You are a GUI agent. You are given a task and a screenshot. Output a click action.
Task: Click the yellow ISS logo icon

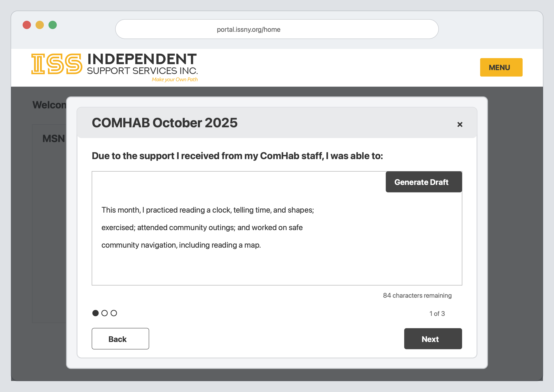pyautogui.click(x=57, y=64)
